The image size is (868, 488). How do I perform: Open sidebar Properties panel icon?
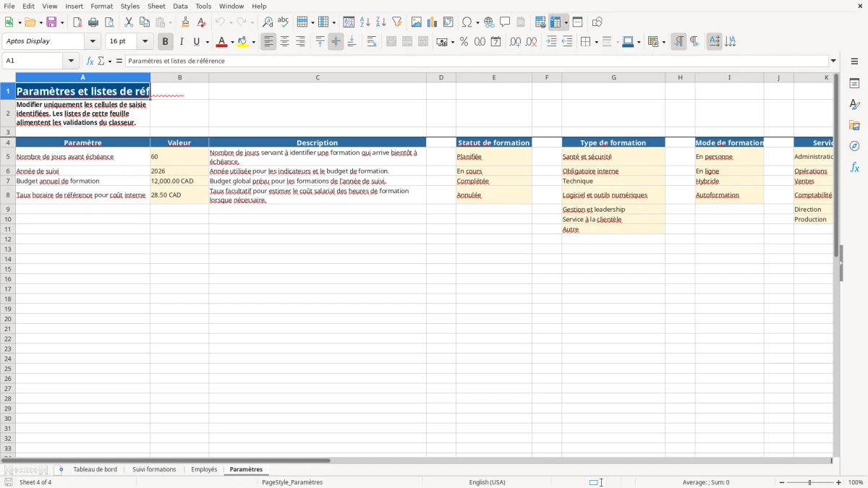point(854,83)
